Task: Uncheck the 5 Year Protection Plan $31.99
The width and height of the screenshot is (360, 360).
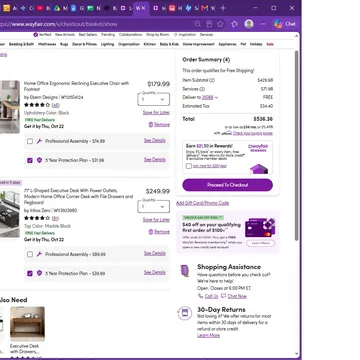Action: pos(30,160)
